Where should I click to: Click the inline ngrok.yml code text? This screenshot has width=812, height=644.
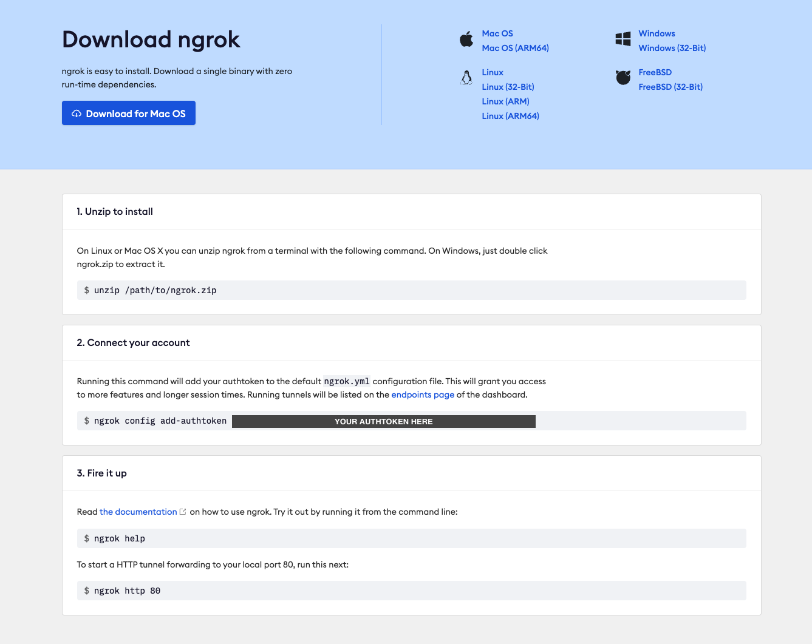tap(347, 381)
